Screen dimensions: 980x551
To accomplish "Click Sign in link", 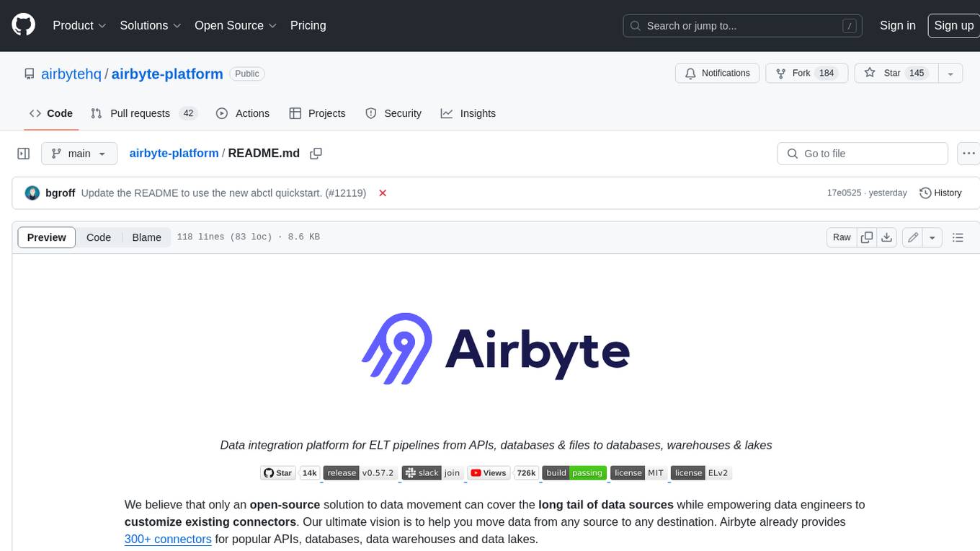I will click(x=897, y=25).
